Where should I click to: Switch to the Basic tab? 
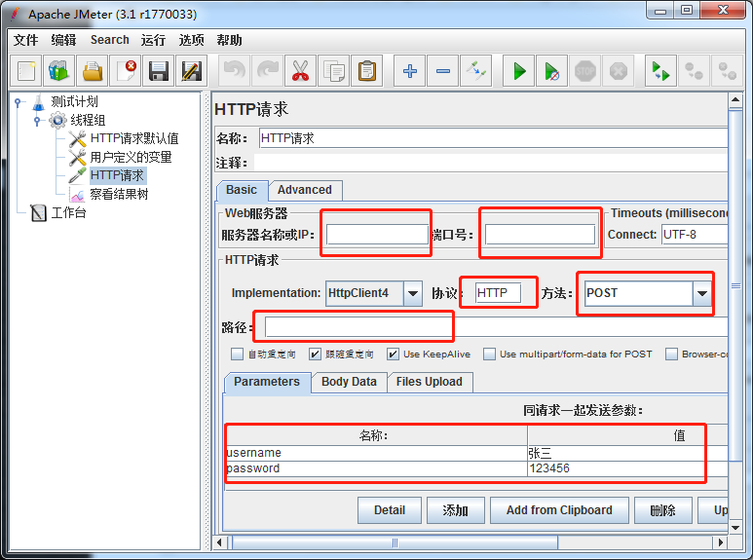coord(242,190)
